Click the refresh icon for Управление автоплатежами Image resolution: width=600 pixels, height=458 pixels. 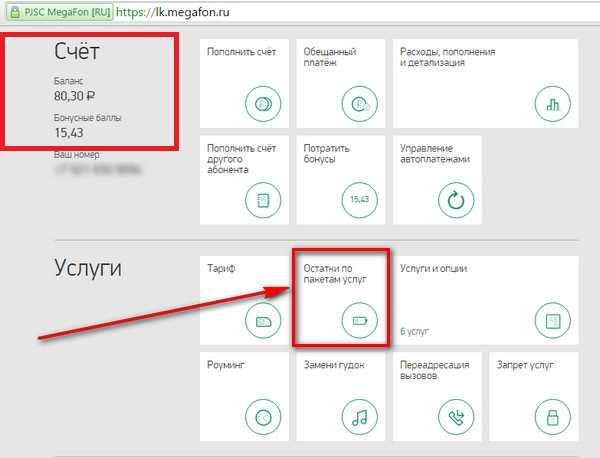(x=456, y=199)
